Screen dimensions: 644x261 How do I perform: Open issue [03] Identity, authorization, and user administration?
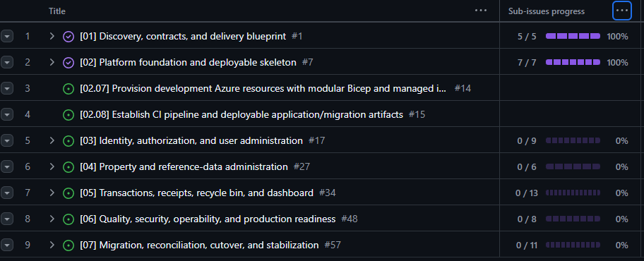pyautogui.click(x=191, y=141)
